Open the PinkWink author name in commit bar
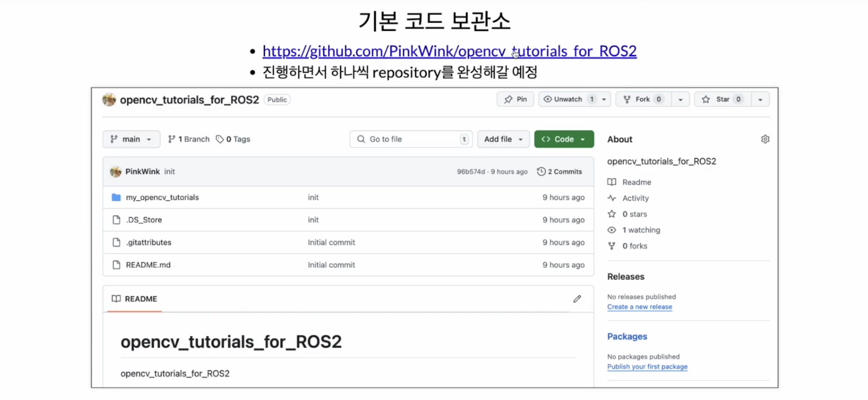868x400 pixels. (x=143, y=171)
